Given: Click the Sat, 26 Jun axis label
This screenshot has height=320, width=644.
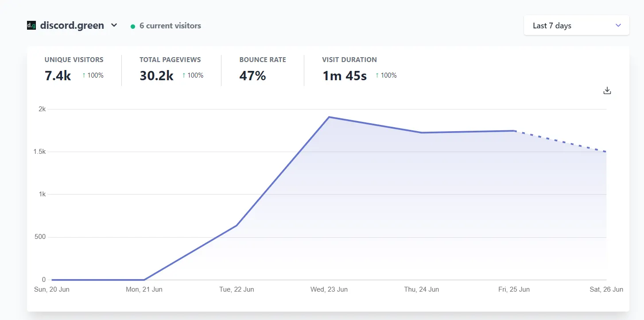Looking at the screenshot, I should [x=605, y=289].
